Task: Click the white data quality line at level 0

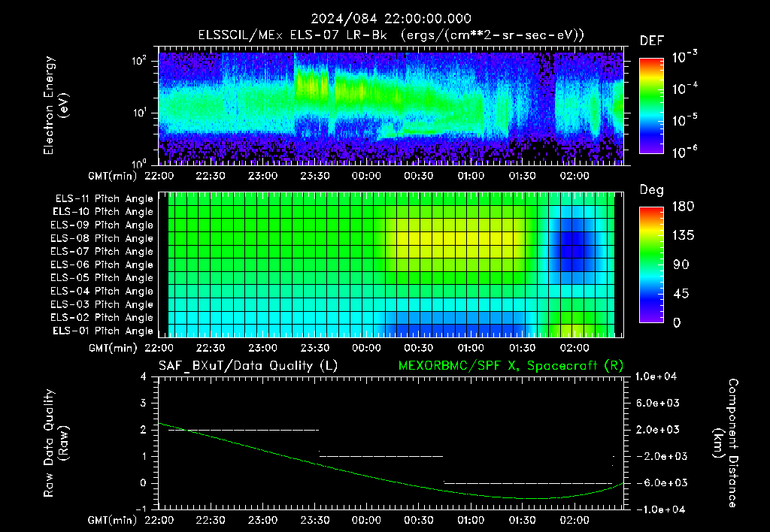Action: pyautogui.click(x=528, y=483)
